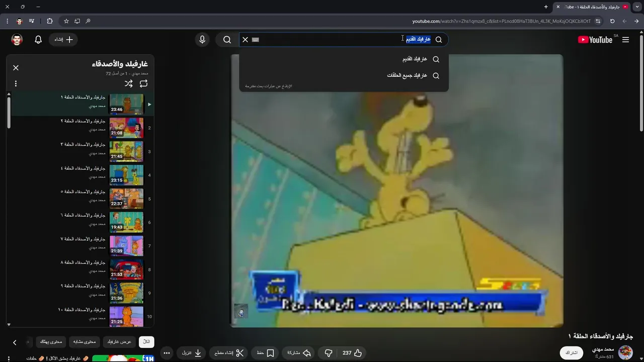This screenshot has height=362, width=644.
Task: Open the YouTube hamburger guide menu
Action: pos(625,40)
